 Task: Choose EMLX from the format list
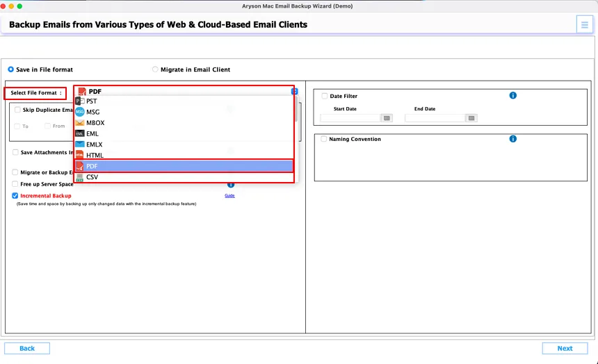[184, 144]
